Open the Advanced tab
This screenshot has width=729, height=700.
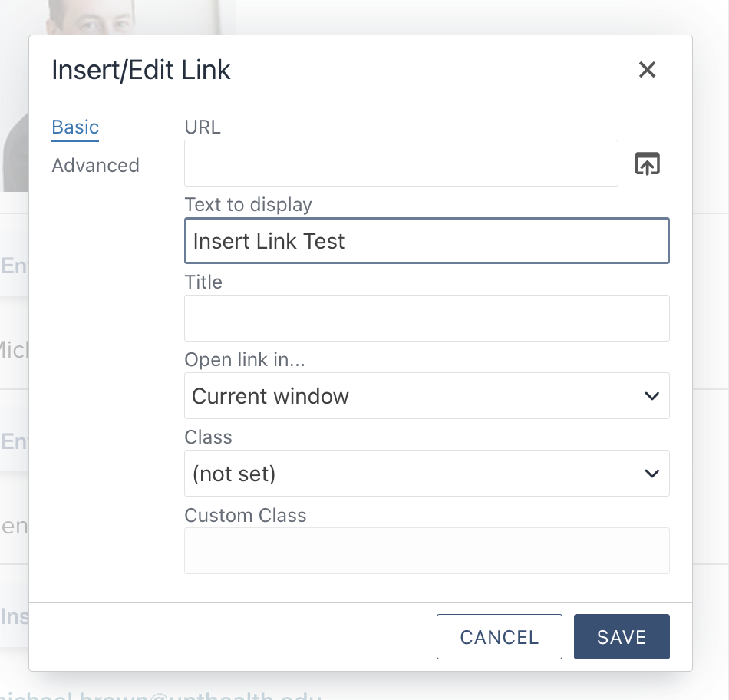click(x=95, y=165)
